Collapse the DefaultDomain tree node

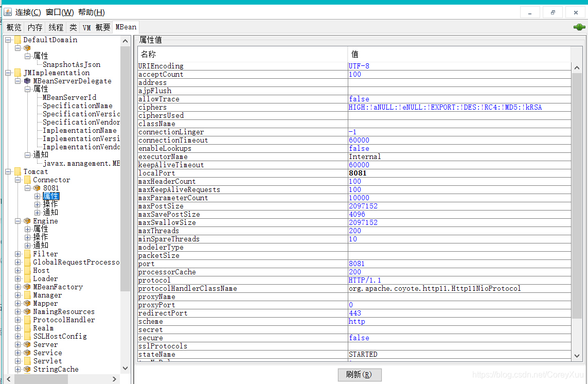pos(8,40)
